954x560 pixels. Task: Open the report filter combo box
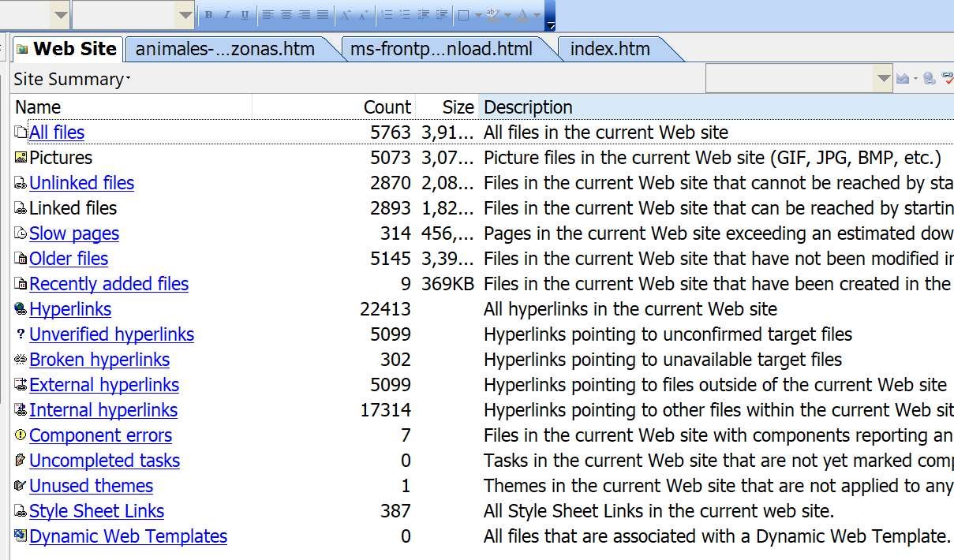(x=799, y=78)
